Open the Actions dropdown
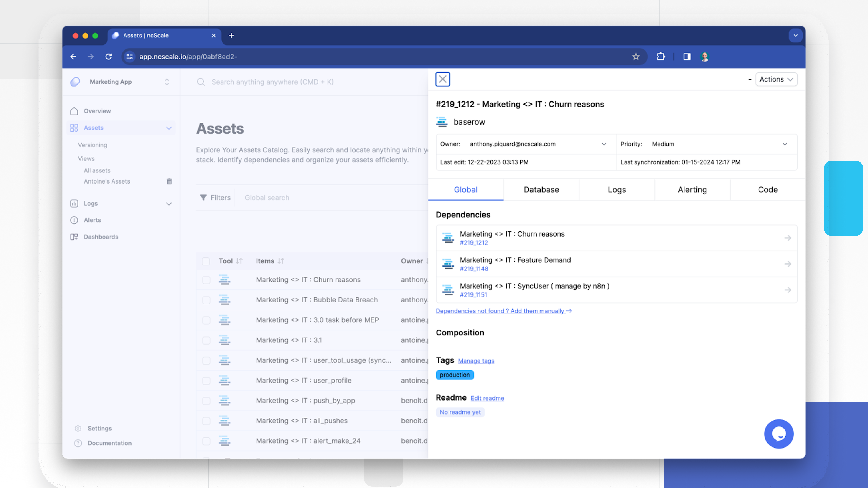Image resolution: width=868 pixels, height=488 pixels. 776,79
